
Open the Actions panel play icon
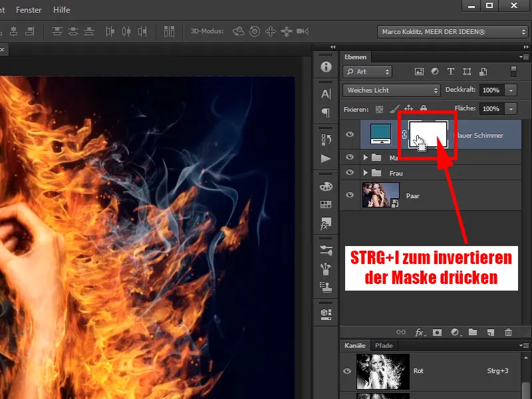(326, 158)
